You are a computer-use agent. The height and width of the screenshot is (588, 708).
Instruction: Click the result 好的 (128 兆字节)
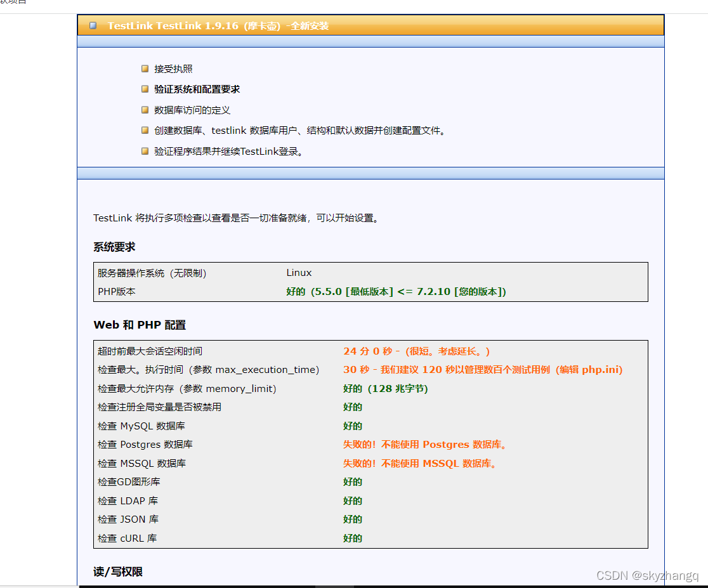tap(386, 389)
